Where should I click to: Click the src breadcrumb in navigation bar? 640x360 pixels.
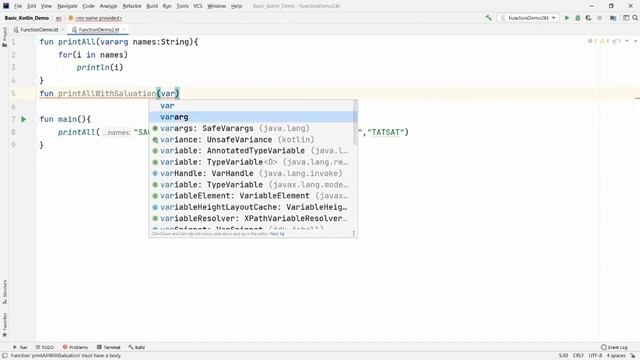[x=58, y=18]
